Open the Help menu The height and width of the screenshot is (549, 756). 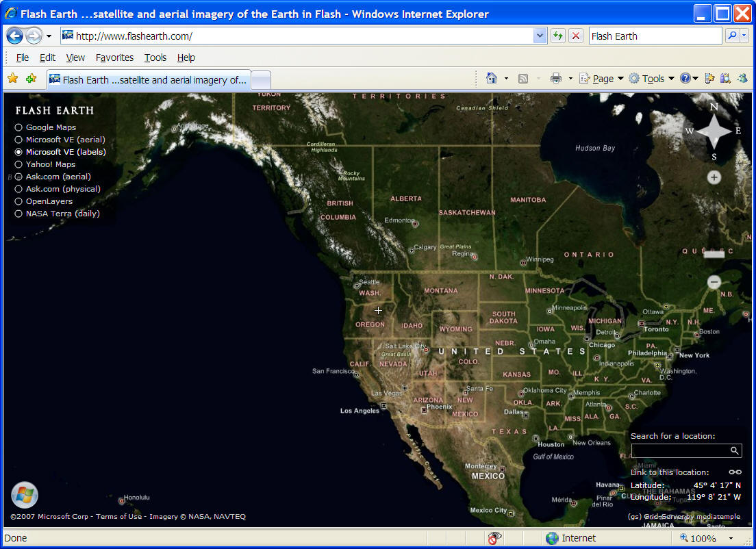[186, 58]
